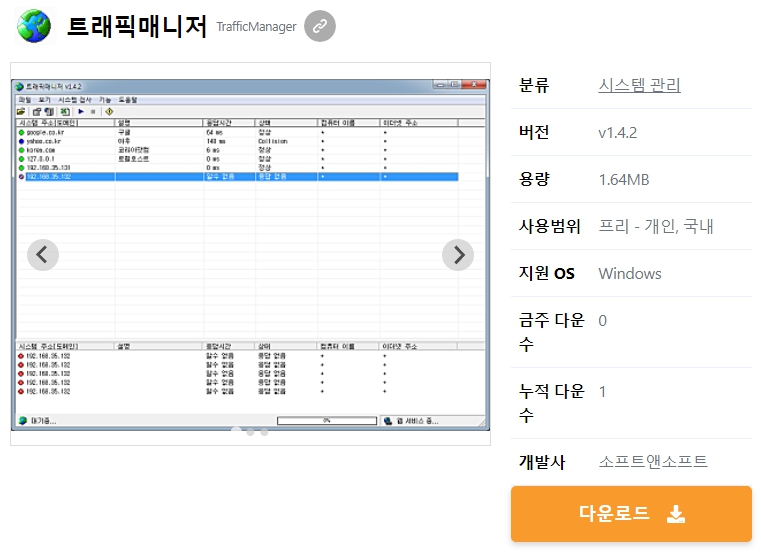
Task: Click the 트래픽매니저 page title
Action: pyautogui.click(x=137, y=26)
